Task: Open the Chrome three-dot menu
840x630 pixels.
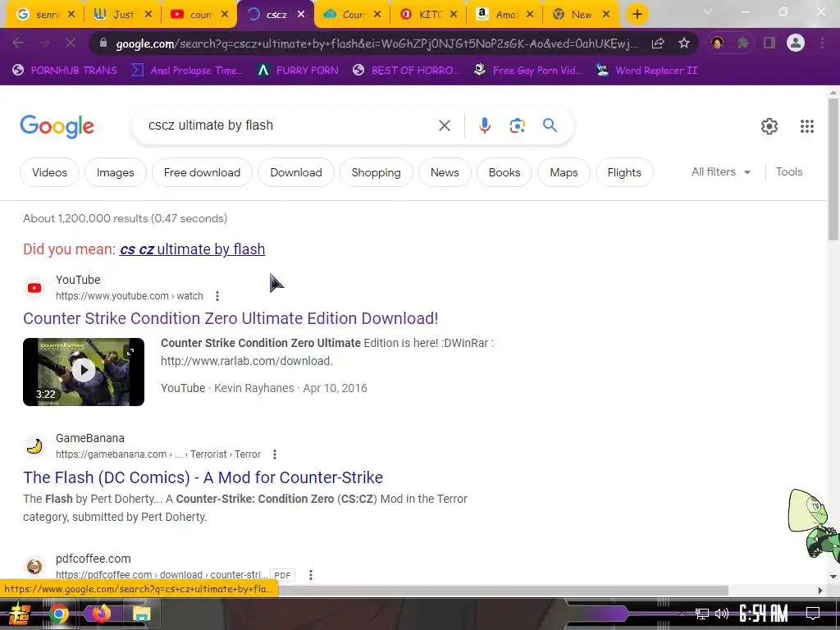Action: pos(822,43)
